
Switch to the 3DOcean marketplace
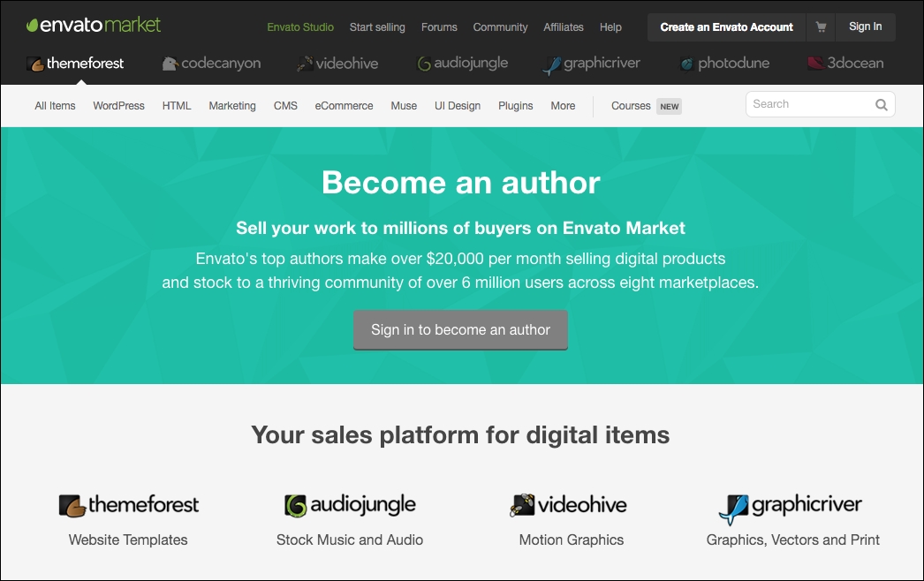845,63
